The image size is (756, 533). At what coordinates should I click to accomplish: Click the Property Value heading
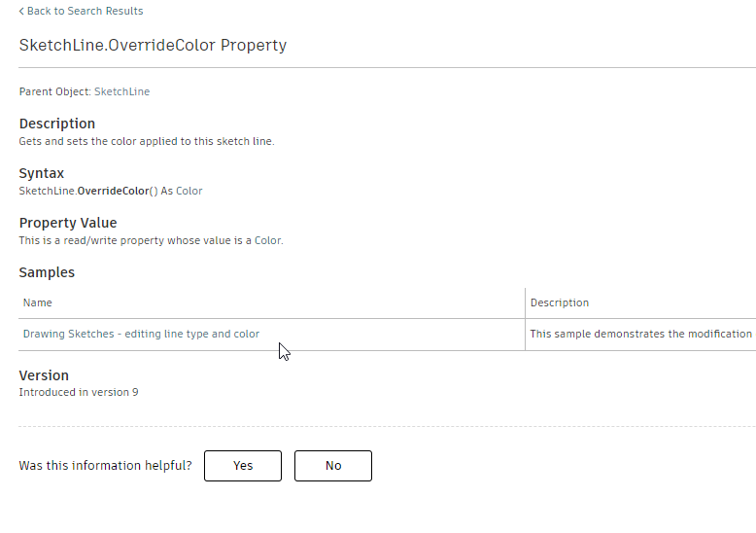[x=68, y=223]
